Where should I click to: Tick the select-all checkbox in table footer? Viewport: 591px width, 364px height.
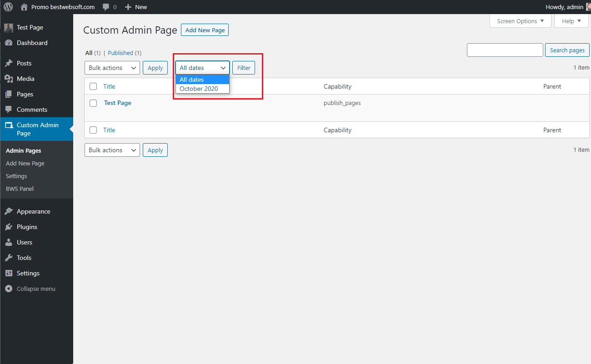coord(93,130)
